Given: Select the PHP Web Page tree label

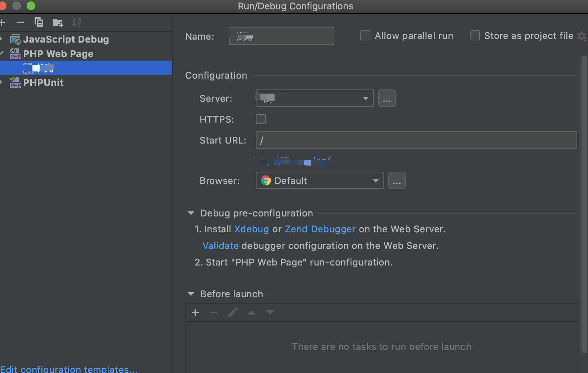Looking at the screenshot, I should [58, 54].
